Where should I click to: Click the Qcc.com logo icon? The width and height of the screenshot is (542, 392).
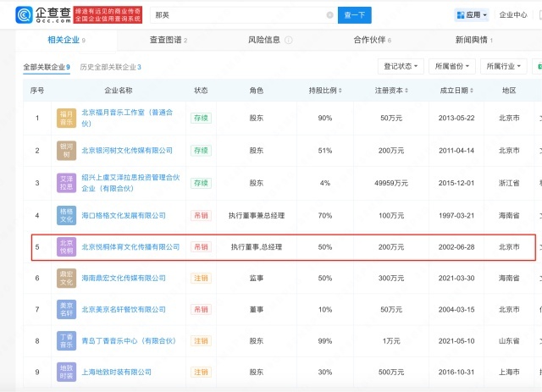(x=25, y=15)
